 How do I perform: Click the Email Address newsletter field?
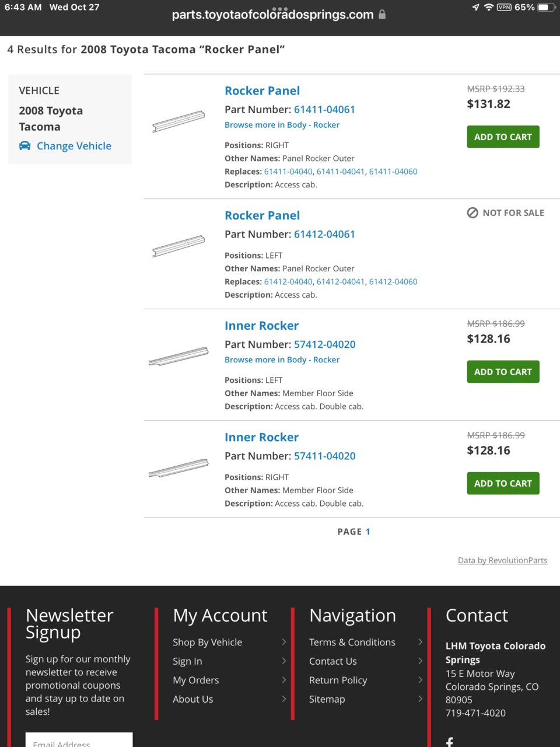[79, 741]
